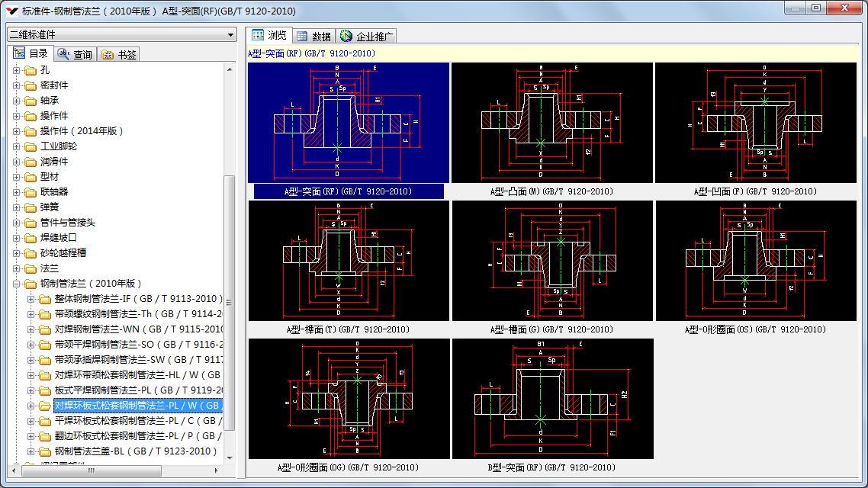
Task: Open the 企业推广 tab
Action: point(368,36)
